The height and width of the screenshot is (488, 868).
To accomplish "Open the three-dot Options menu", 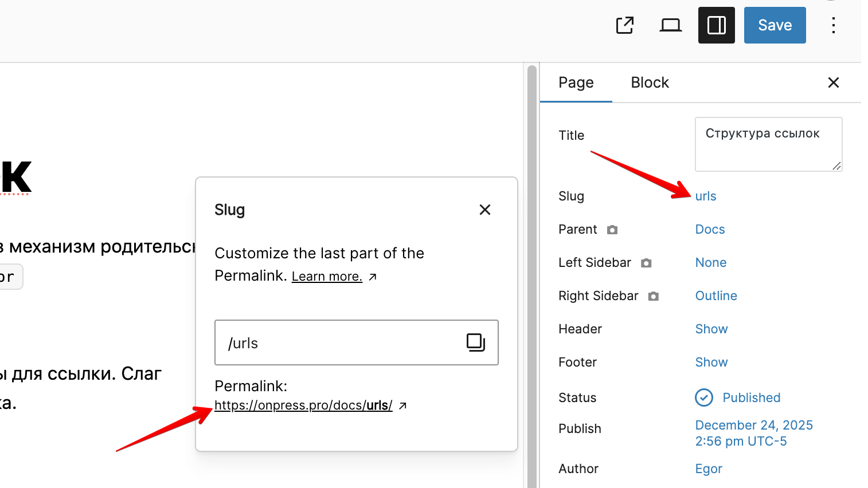I will click(x=833, y=25).
